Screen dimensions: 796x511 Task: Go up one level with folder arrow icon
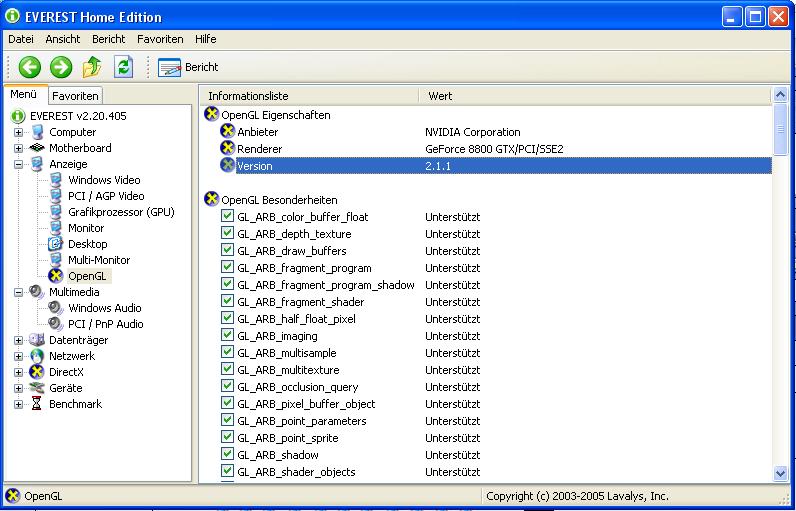[x=92, y=67]
